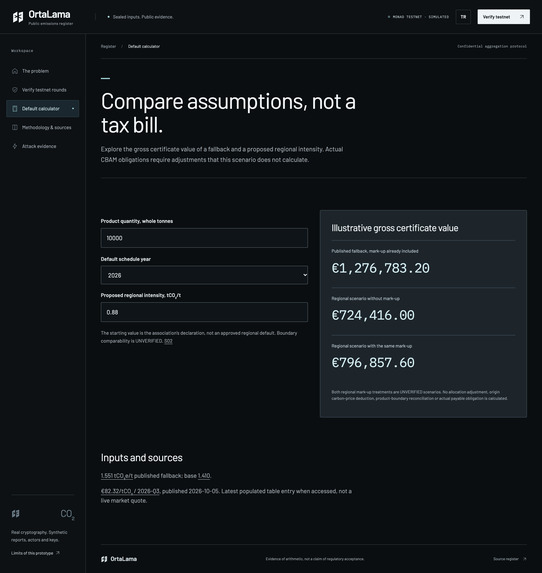The image size is (542, 573).
Task: Open Methodology & sources section
Action: [42, 128]
